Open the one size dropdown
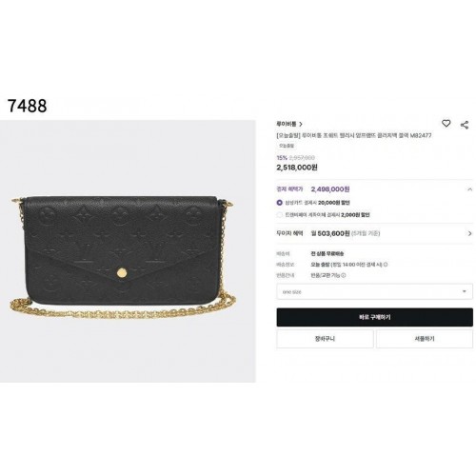Screen dimensions: 476x476 pos(374,291)
